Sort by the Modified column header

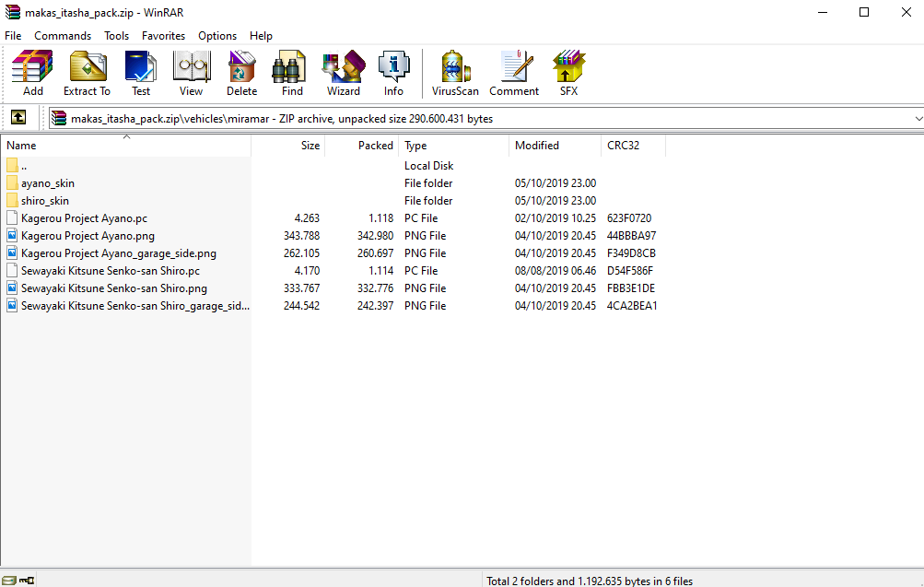pyautogui.click(x=556, y=146)
